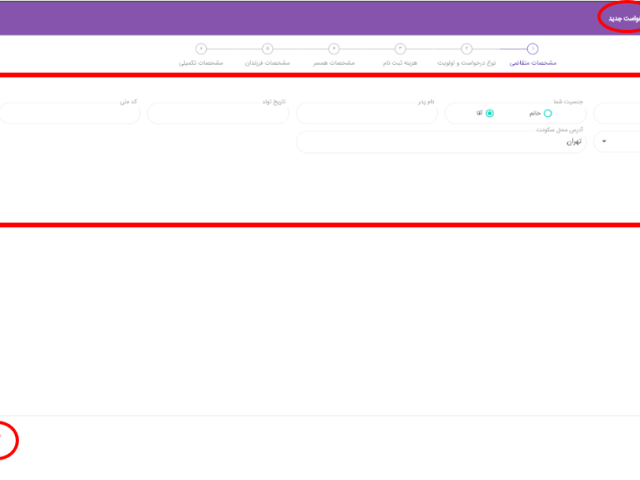Click the step 3 circle in the stepper

400,48
